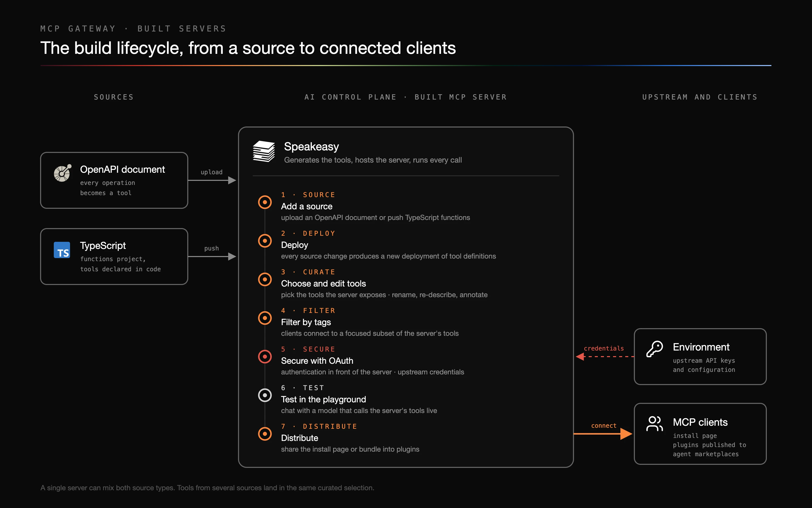Click the '1 · SOURCE' step label

coord(308,195)
